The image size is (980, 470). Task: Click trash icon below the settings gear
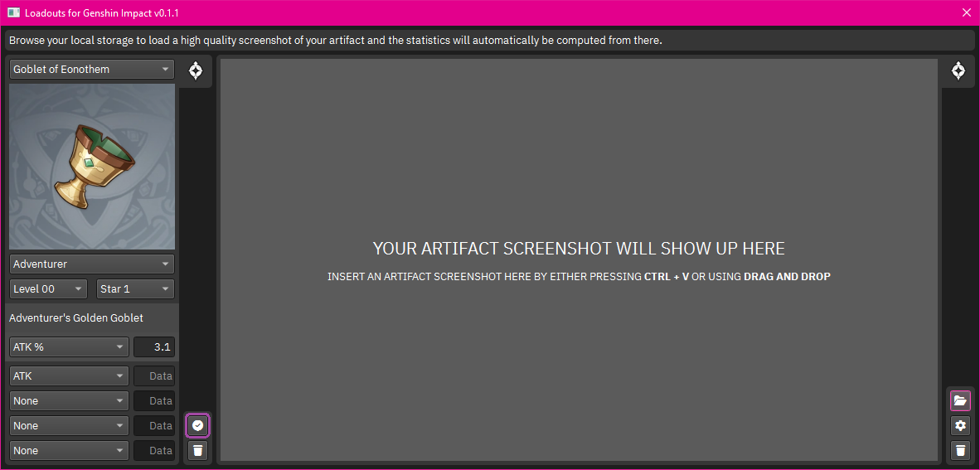[960, 450]
